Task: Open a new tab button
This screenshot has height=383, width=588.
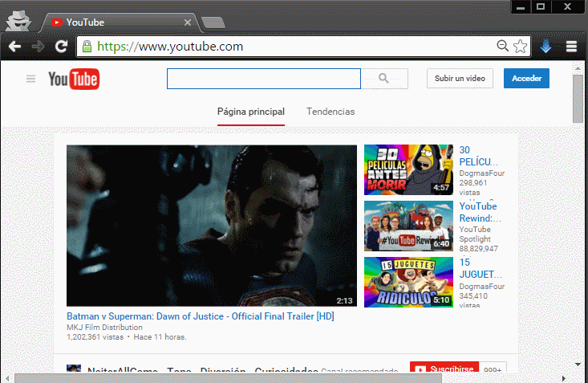Action: (213, 23)
